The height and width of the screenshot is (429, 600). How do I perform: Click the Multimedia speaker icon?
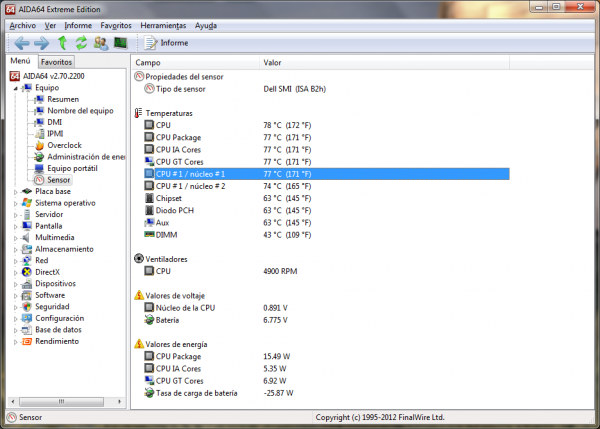(27, 238)
